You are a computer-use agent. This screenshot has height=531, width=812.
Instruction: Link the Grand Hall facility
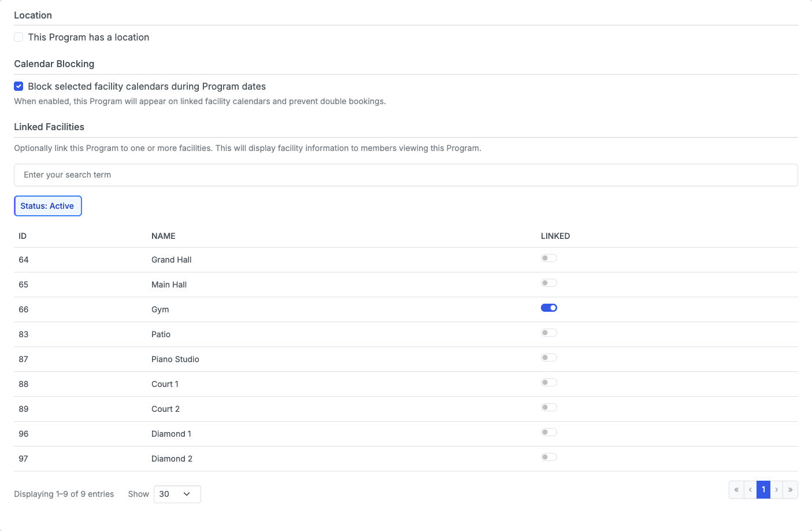(549, 258)
